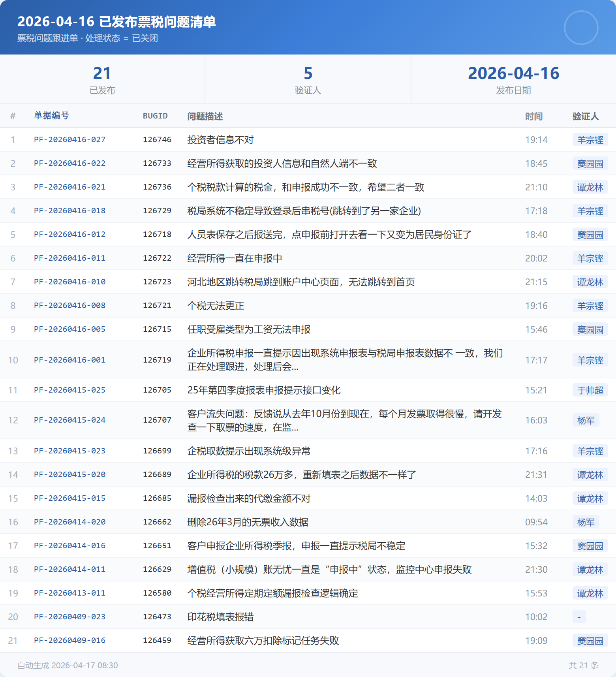Click BUGID 126459
Screen dimensions: 616x677
click(157, 640)
